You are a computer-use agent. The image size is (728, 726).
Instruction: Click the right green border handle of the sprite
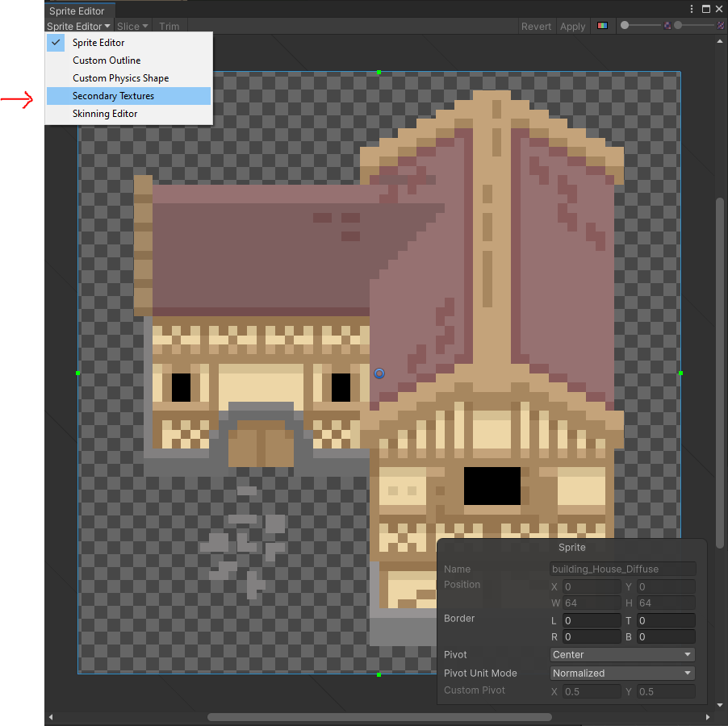[x=680, y=373]
